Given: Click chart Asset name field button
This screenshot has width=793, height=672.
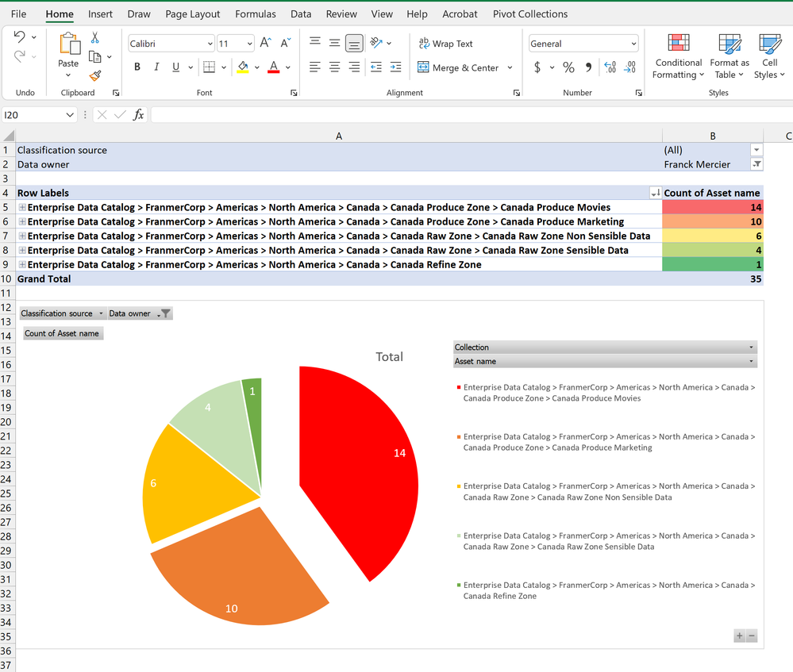Looking at the screenshot, I should pos(605,362).
